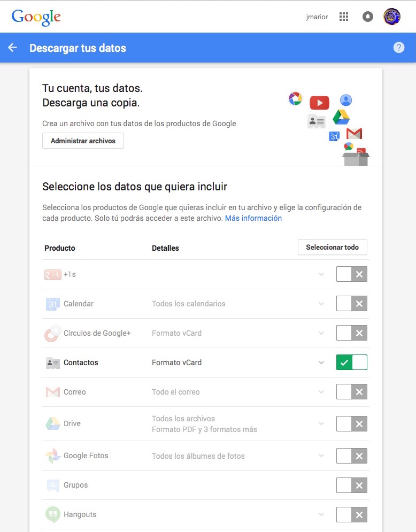Screen dimensions: 416x532
Task: Click the box icon in the illustration
Action: pos(356,159)
